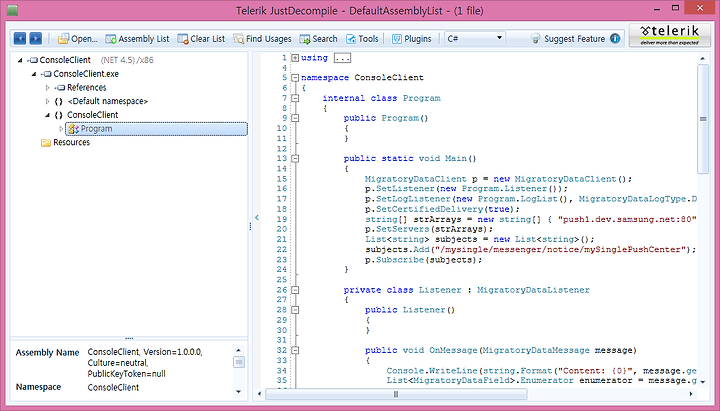Select the Program class in tree
Viewport: 720px width, 411px height.
tap(156, 129)
